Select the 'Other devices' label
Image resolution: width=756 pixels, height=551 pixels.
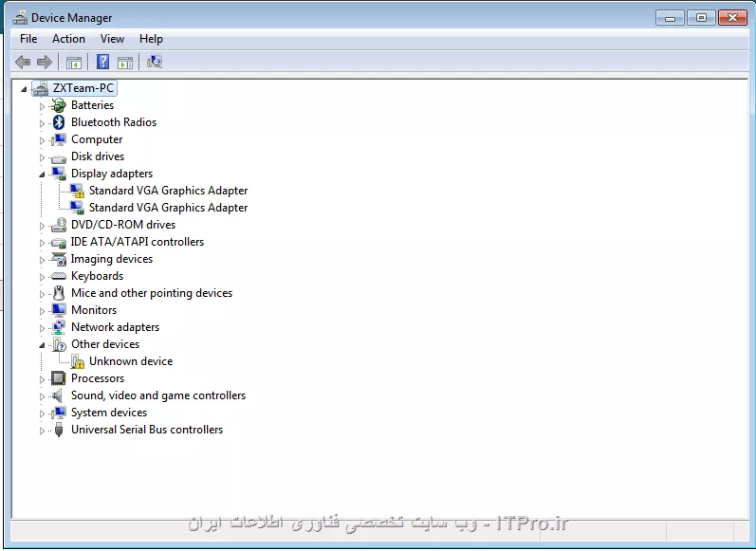pos(105,344)
